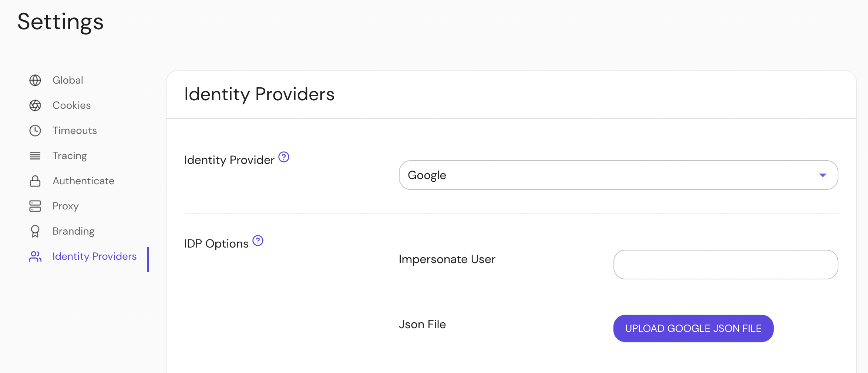Expand the Google provider selection list
The width and height of the screenshot is (868, 373).
(x=618, y=175)
